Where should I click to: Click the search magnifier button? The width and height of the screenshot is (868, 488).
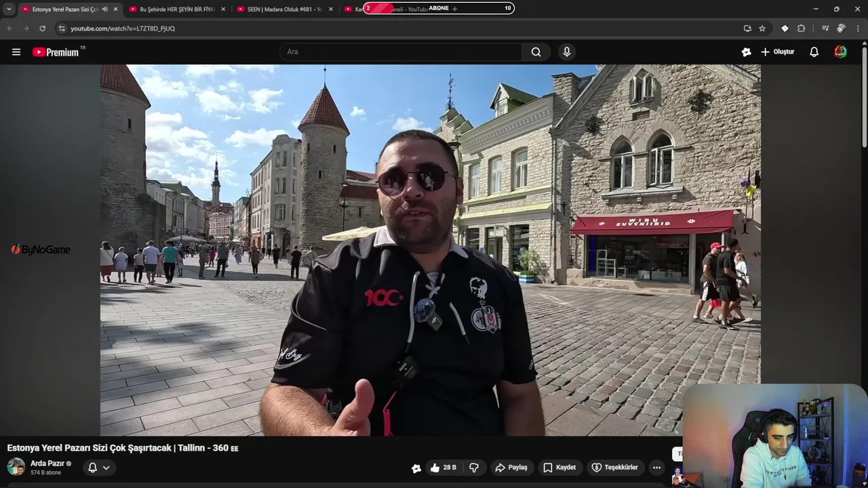pyautogui.click(x=536, y=52)
